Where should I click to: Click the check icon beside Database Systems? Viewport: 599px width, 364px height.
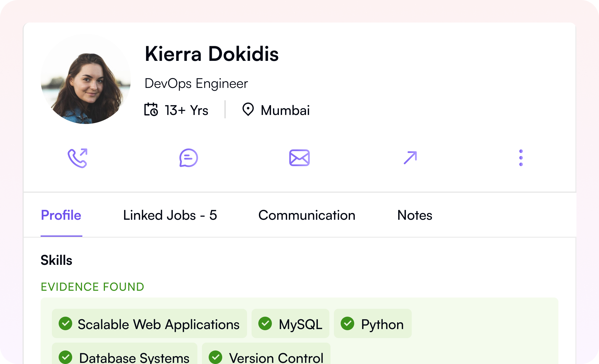pyautogui.click(x=65, y=357)
